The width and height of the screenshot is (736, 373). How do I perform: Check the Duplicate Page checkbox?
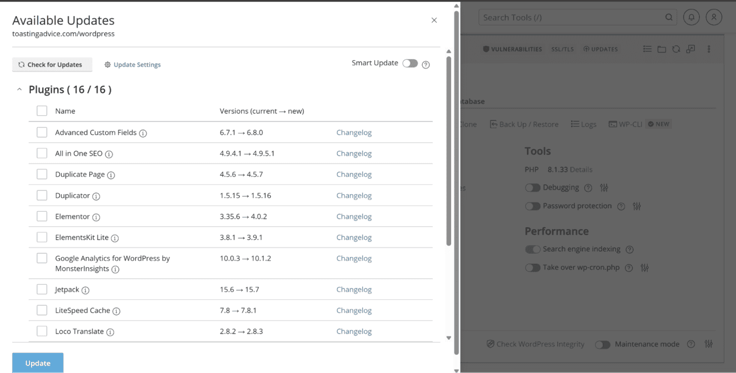click(42, 174)
